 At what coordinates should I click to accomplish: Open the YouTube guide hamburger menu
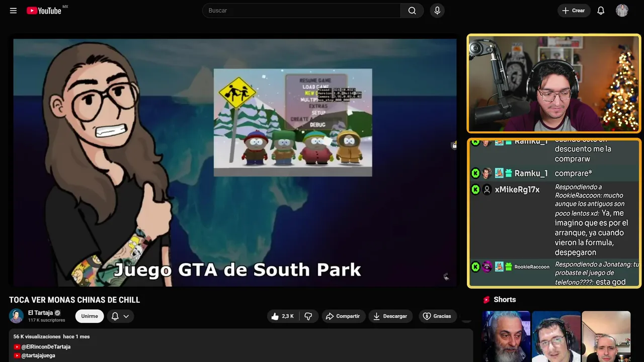tap(13, 11)
